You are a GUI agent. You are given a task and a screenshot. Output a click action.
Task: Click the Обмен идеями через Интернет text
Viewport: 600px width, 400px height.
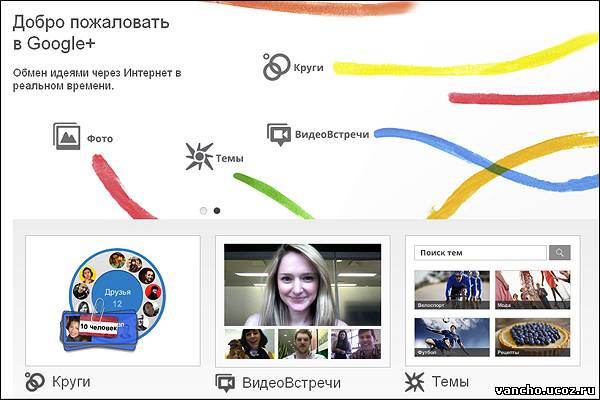[97, 79]
